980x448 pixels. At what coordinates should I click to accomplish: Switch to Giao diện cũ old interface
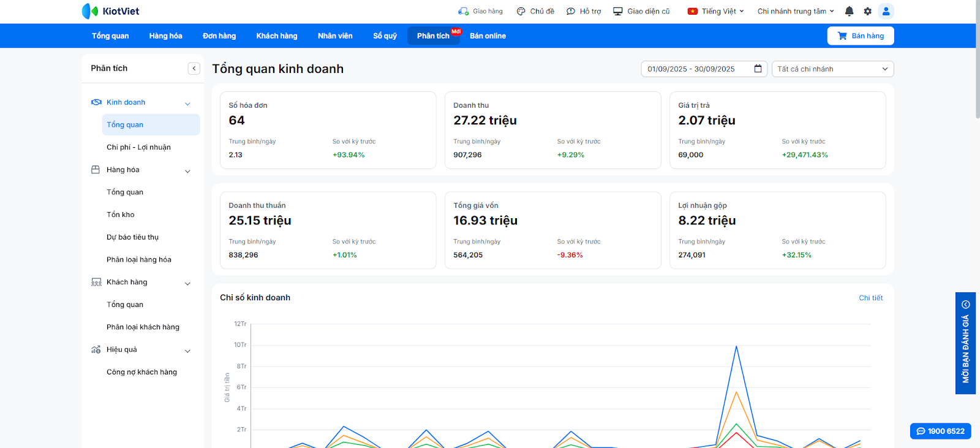641,11
